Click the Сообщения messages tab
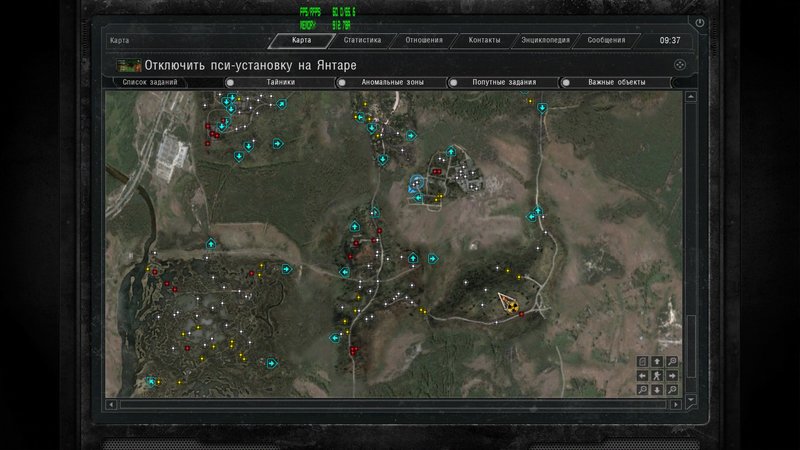Image resolution: width=800 pixels, height=450 pixels. click(606, 41)
